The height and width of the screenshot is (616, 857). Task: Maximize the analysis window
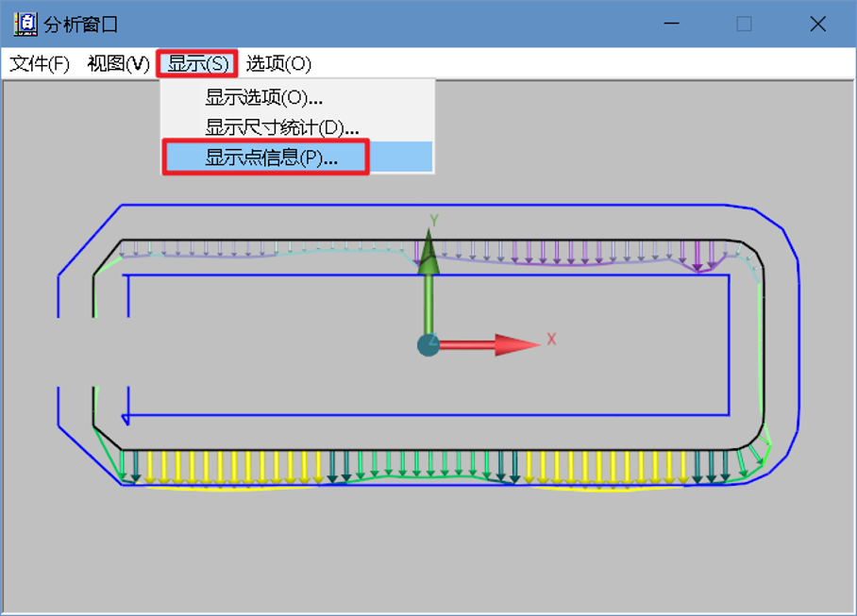744,25
